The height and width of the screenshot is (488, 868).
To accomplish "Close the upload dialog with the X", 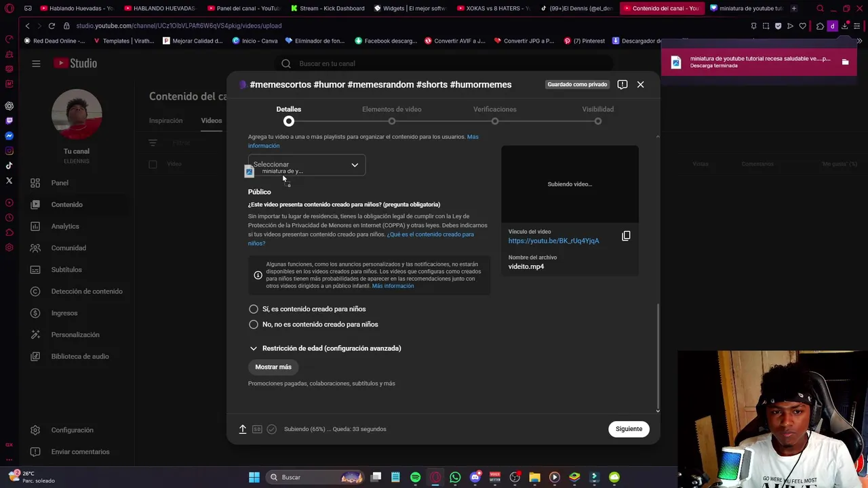I will (x=640, y=85).
